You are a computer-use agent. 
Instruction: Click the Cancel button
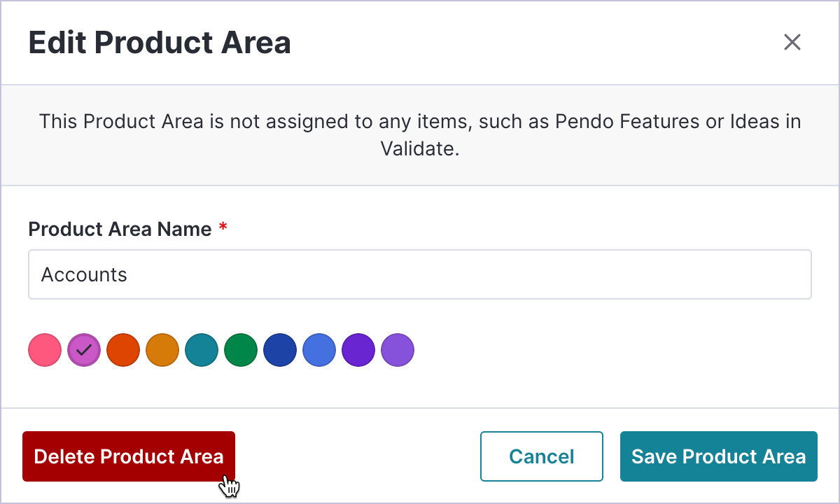click(x=541, y=456)
